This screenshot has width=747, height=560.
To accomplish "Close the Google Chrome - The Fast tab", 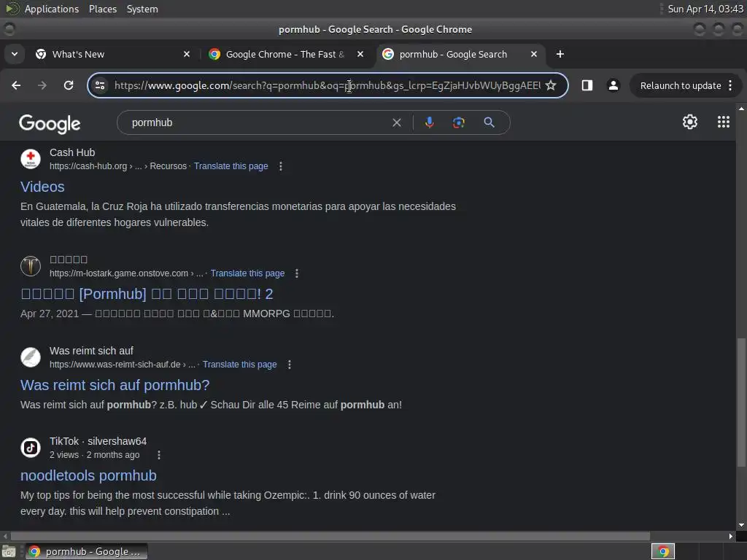I will (x=360, y=54).
